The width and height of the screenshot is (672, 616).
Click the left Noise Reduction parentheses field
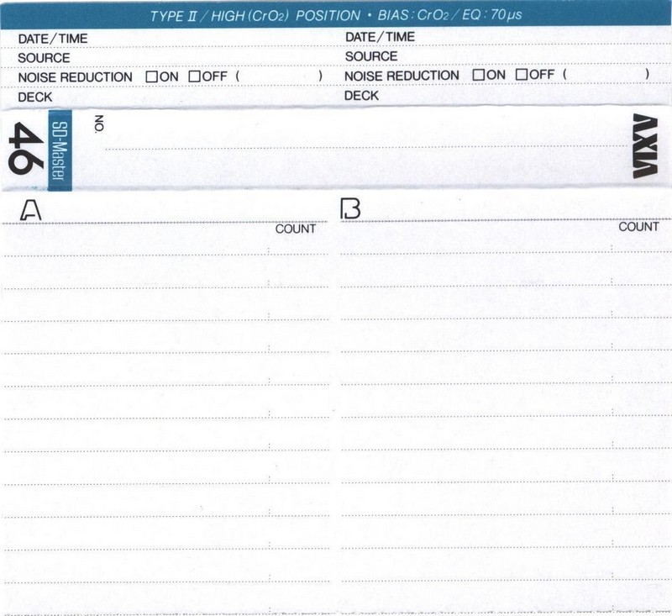coord(279,76)
